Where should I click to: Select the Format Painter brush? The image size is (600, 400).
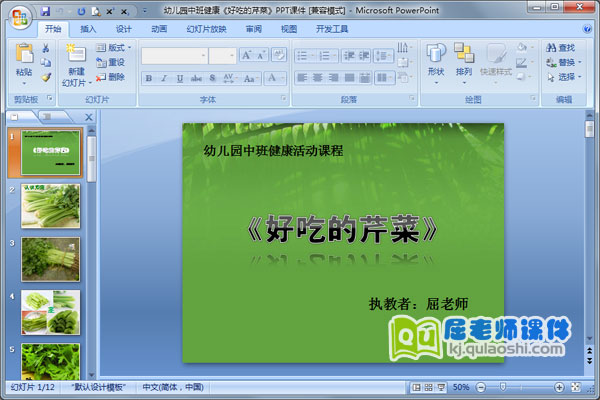(46, 77)
